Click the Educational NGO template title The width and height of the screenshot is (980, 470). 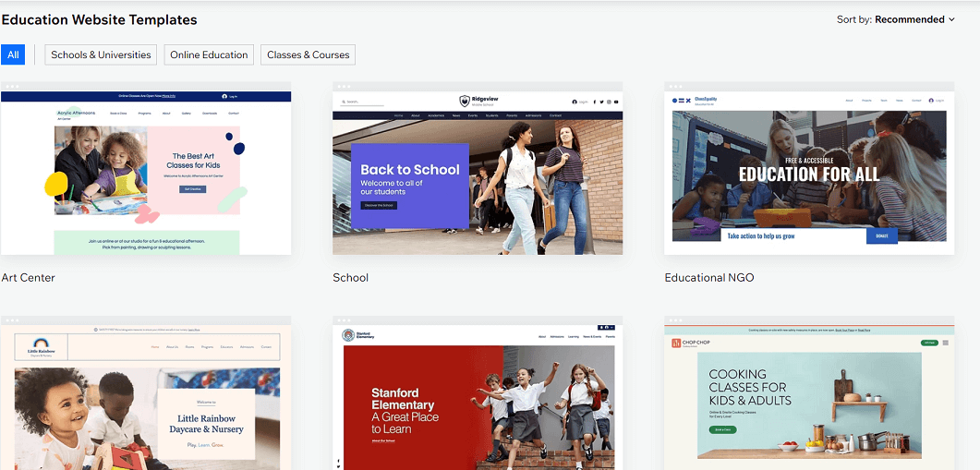(x=709, y=278)
